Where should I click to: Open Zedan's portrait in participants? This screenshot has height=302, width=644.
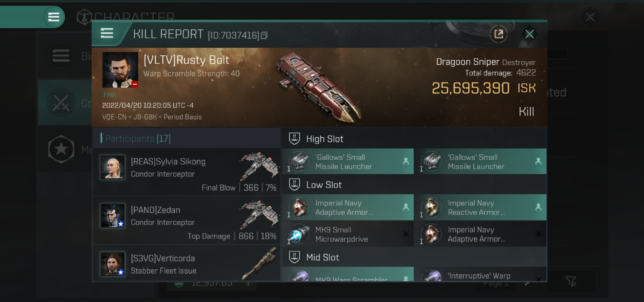point(113,216)
